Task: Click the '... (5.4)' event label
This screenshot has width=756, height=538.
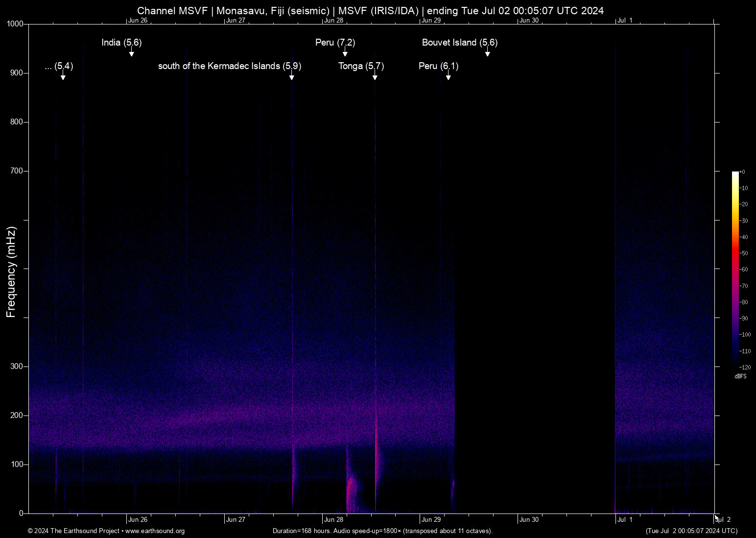Action: pos(59,66)
